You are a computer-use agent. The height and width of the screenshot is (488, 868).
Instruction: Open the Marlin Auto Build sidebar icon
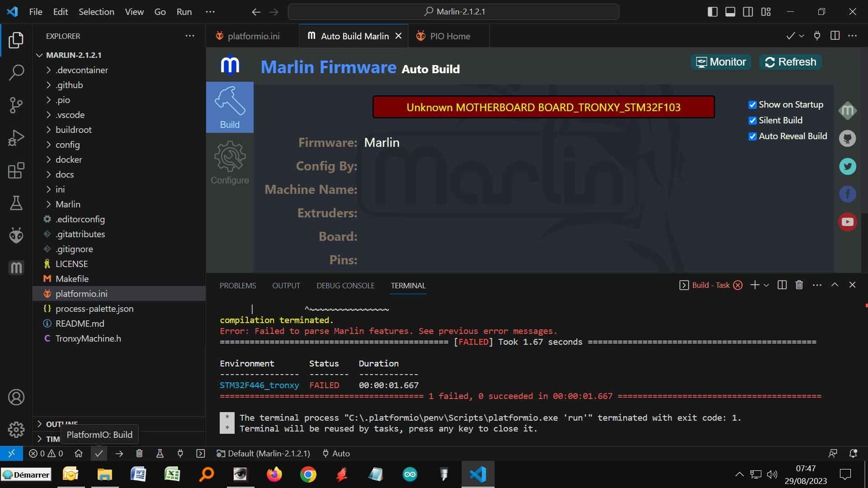16,268
